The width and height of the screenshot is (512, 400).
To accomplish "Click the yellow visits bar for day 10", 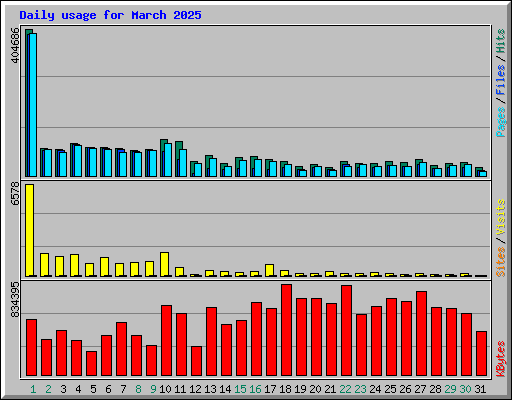I will [x=164, y=264].
